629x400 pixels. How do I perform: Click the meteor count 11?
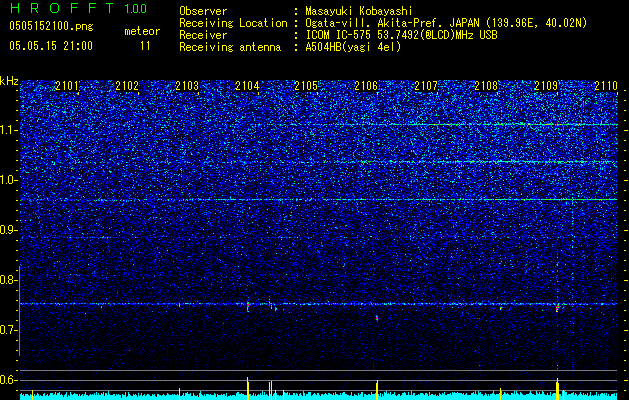[x=145, y=46]
